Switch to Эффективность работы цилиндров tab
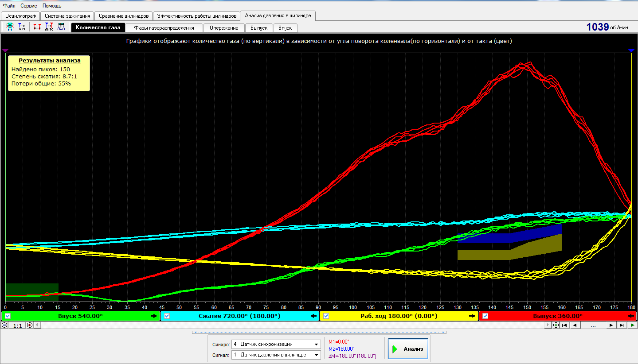638x364 pixels. click(x=196, y=16)
